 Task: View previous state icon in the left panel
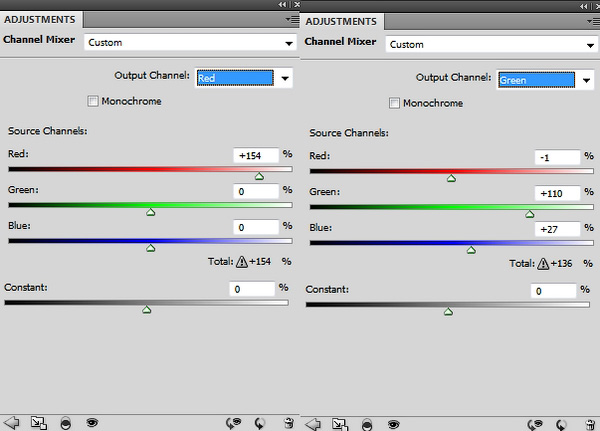click(233, 423)
